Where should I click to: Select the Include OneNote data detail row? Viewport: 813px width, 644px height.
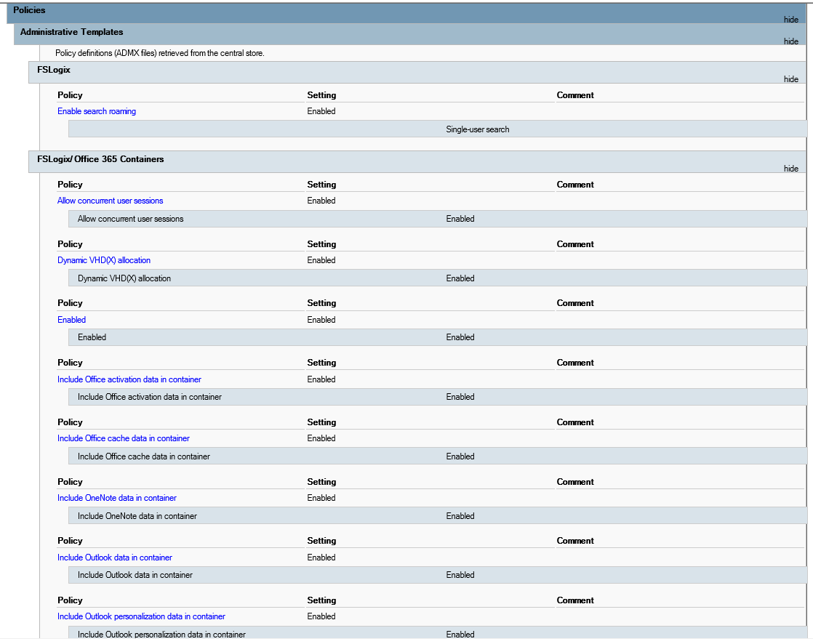(x=438, y=517)
